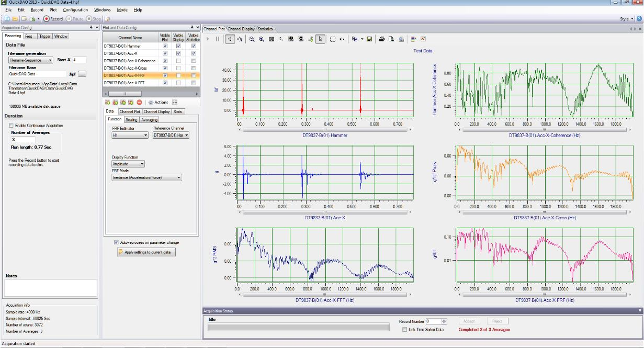Select the arrow pointer cursor tool
Screen dimensions: 644x348
(x=321, y=39)
